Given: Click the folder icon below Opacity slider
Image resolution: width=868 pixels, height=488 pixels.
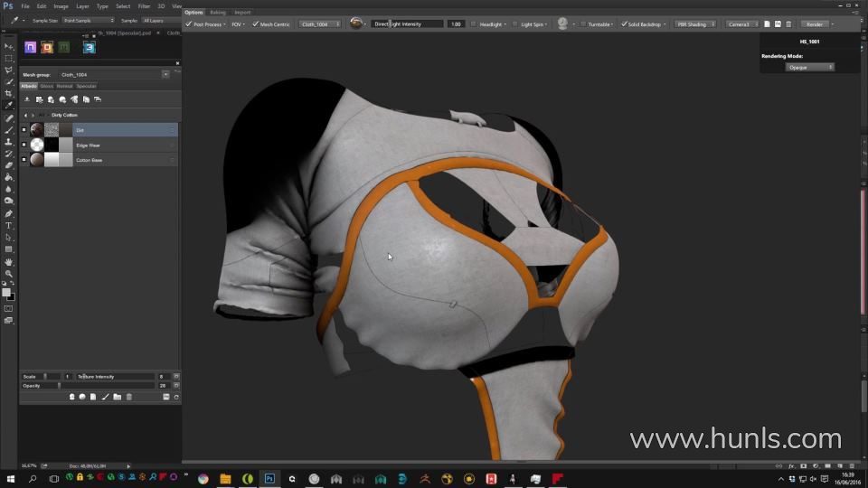Looking at the screenshot, I should pyautogui.click(x=117, y=397).
